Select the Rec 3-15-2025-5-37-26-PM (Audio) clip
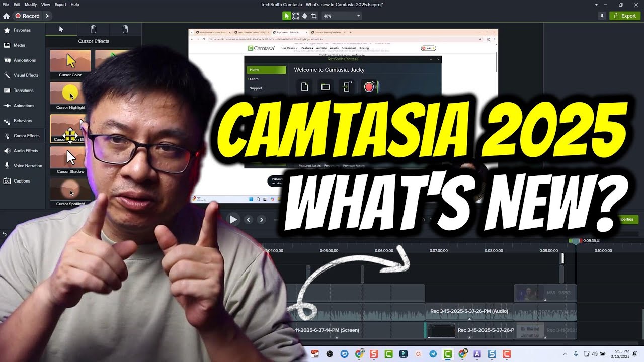Image resolution: width=644 pixels, height=362 pixels. (x=469, y=311)
